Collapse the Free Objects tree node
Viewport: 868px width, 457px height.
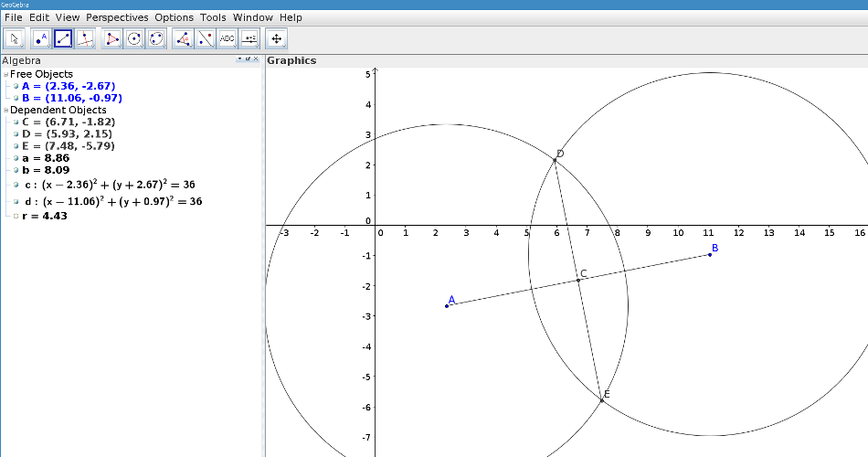[x=5, y=74]
